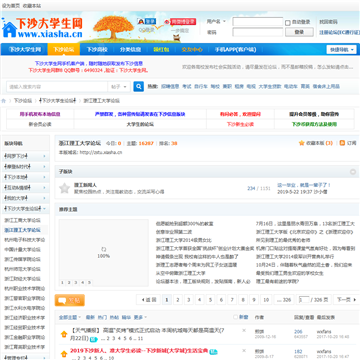Click the search content input field
360x360 pixels.
coord(57,87)
